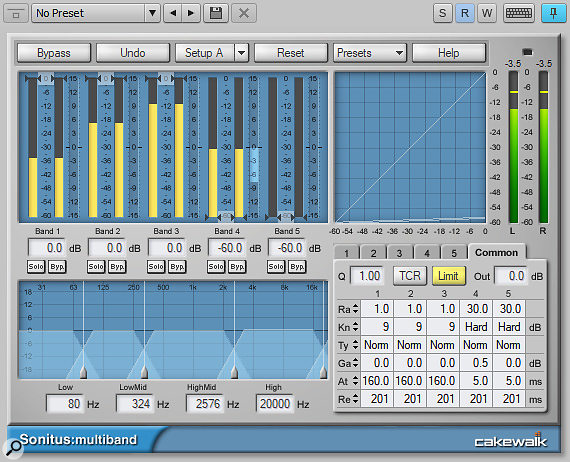Toggle the R automation read button

(x=465, y=13)
